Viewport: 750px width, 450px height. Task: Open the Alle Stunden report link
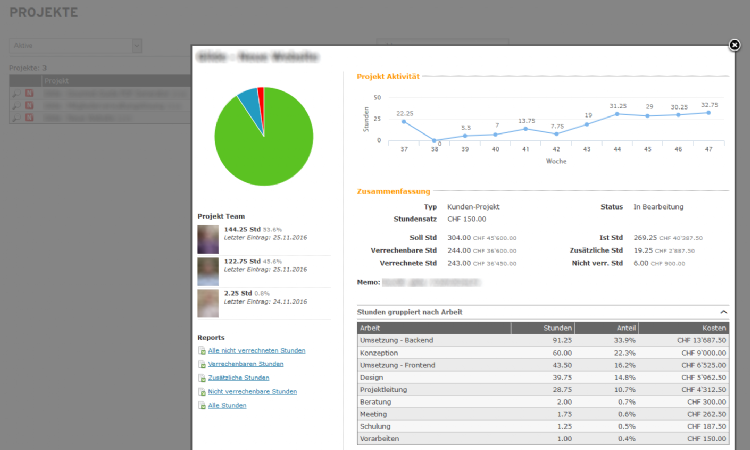coord(229,405)
